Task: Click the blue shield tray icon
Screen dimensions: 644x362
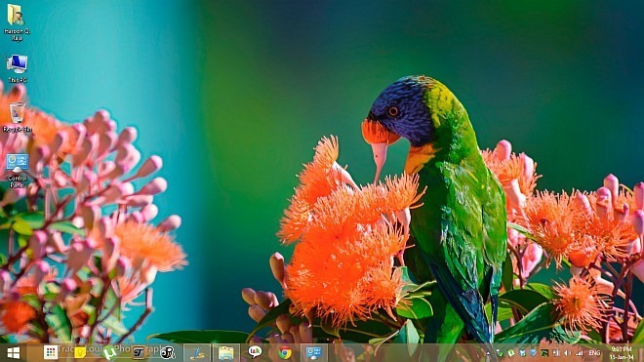Action: click(x=533, y=353)
